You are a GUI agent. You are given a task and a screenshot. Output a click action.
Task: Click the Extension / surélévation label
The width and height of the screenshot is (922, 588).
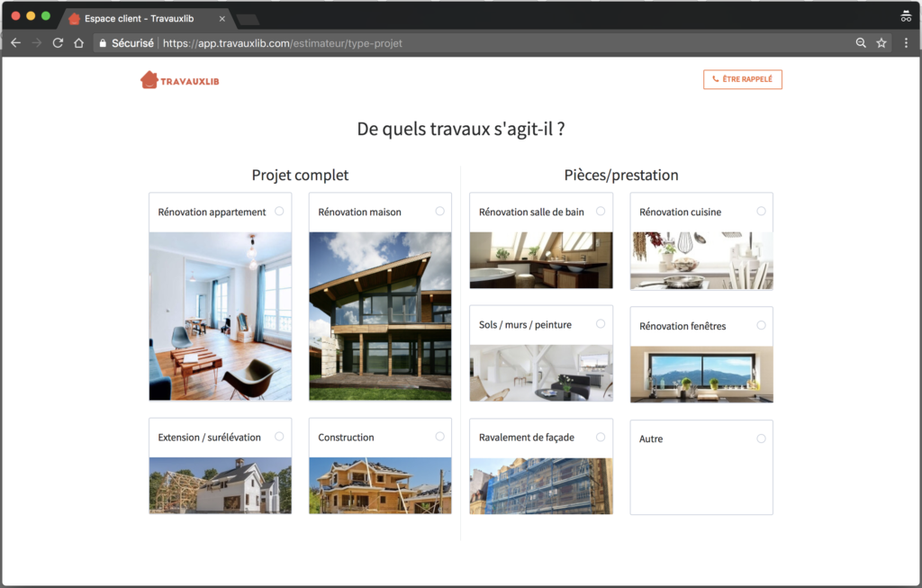coord(209,438)
